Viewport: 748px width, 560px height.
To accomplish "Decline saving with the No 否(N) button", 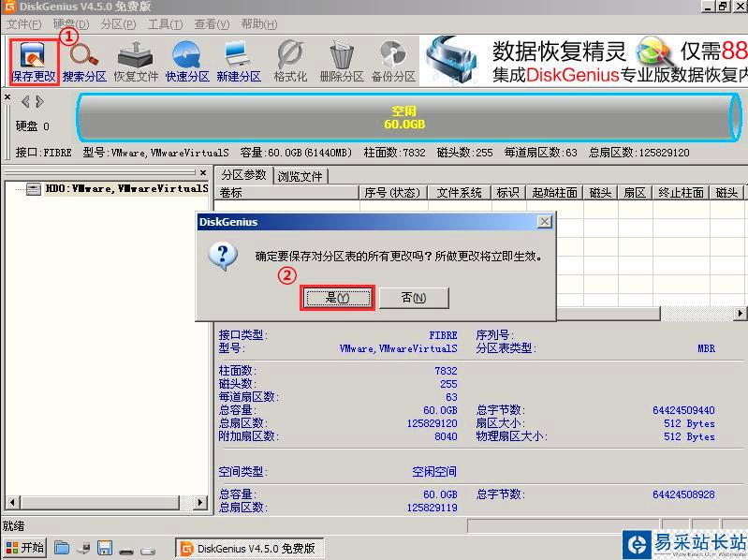I will [x=414, y=298].
